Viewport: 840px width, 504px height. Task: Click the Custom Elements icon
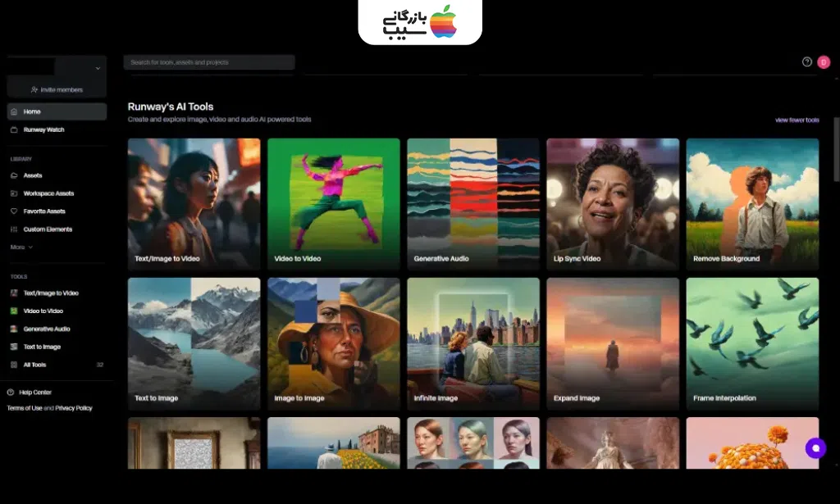tap(14, 229)
